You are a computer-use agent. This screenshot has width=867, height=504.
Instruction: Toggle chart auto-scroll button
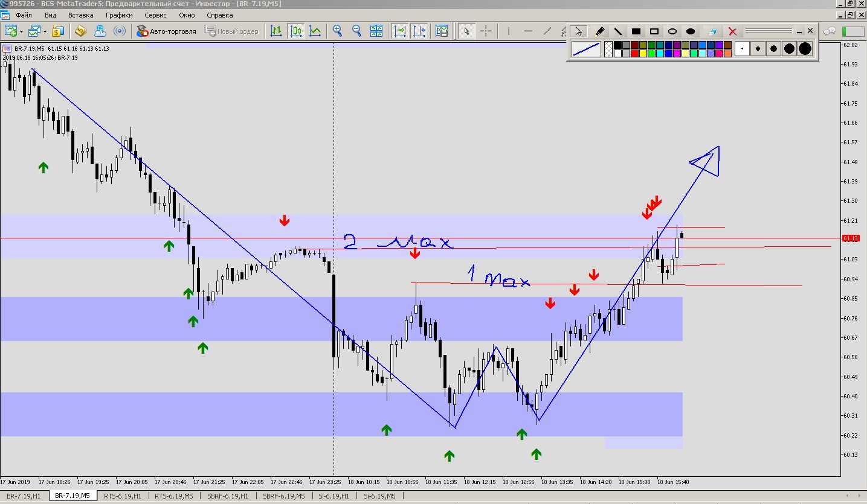click(399, 31)
